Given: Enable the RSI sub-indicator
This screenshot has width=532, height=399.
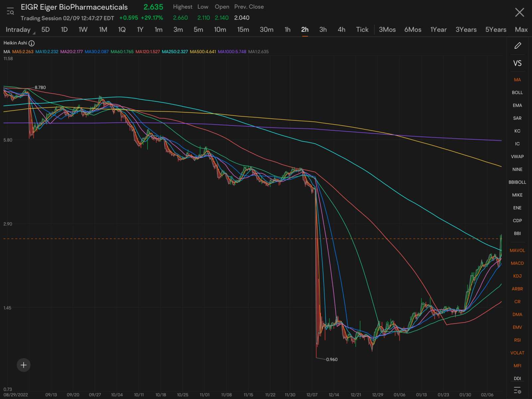Looking at the screenshot, I should 517,340.
